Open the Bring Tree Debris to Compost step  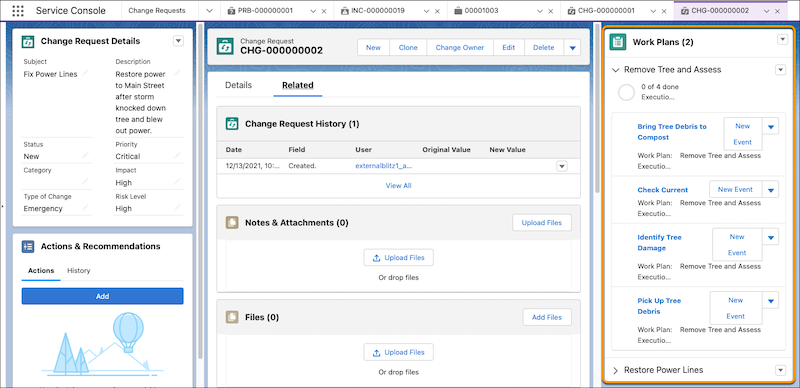[x=672, y=132]
